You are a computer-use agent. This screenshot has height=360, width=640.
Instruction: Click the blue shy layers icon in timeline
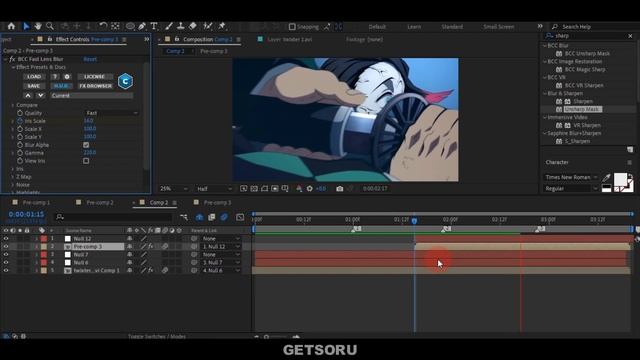point(200,217)
